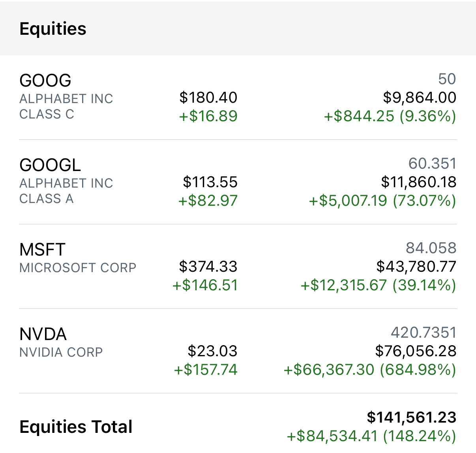Image resolution: width=476 pixels, height=453 pixels.
Task: Open the GOOG ticker row
Action: point(45,81)
